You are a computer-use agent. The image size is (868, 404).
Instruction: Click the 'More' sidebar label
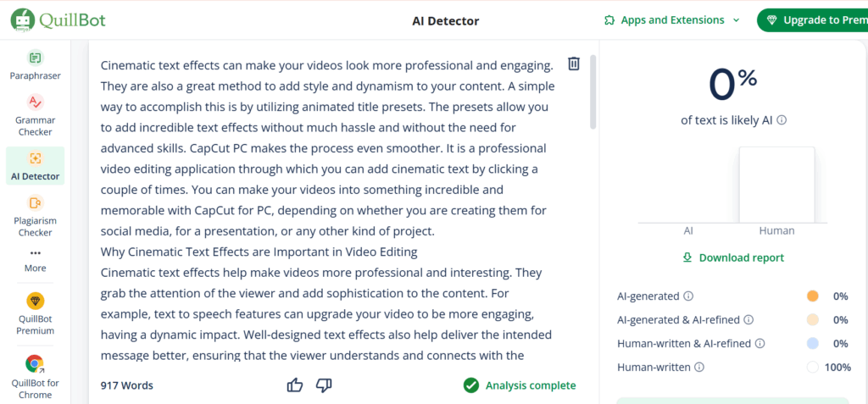click(35, 268)
